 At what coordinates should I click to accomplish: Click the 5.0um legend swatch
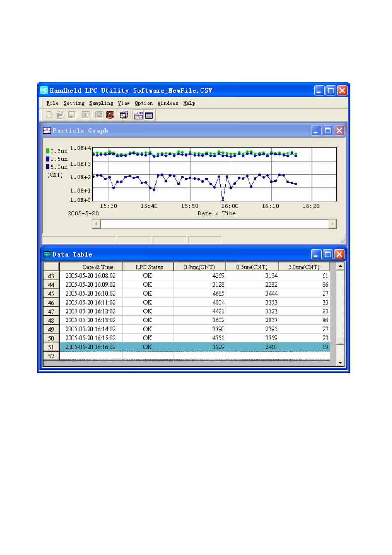[48, 166]
